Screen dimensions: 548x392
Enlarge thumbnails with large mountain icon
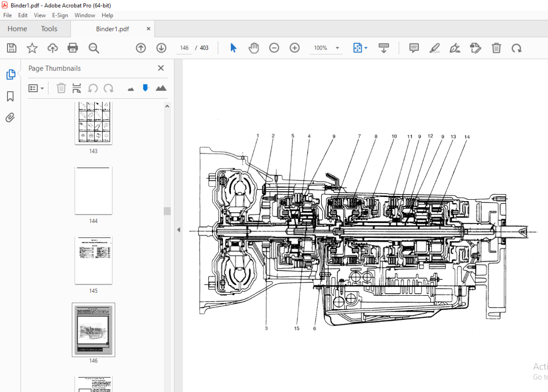[161, 88]
